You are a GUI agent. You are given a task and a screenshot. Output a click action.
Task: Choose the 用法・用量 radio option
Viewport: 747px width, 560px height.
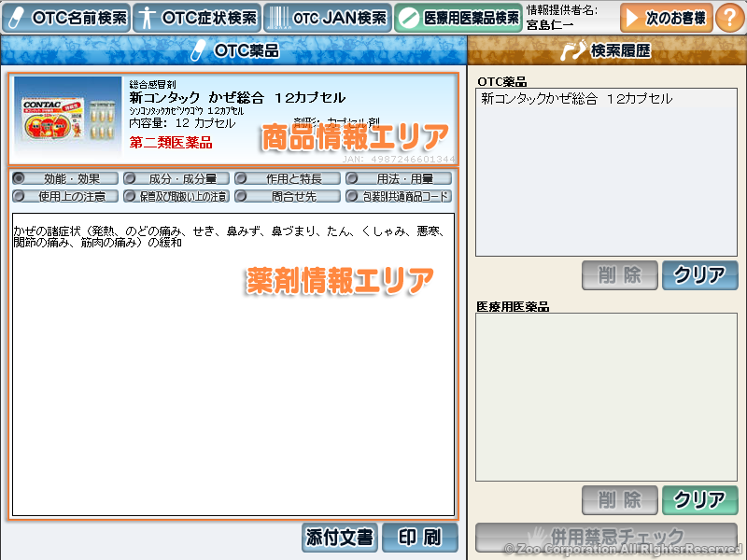click(x=399, y=178)
